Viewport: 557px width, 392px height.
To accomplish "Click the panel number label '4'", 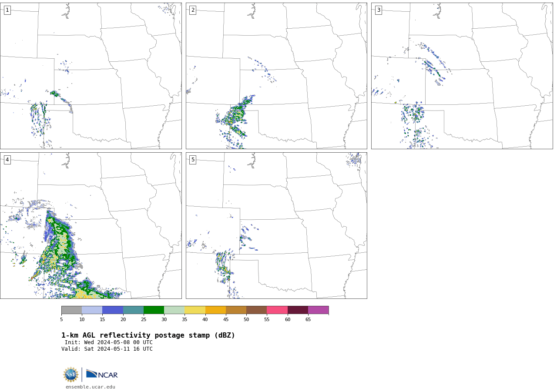I will tap(7, 160).
